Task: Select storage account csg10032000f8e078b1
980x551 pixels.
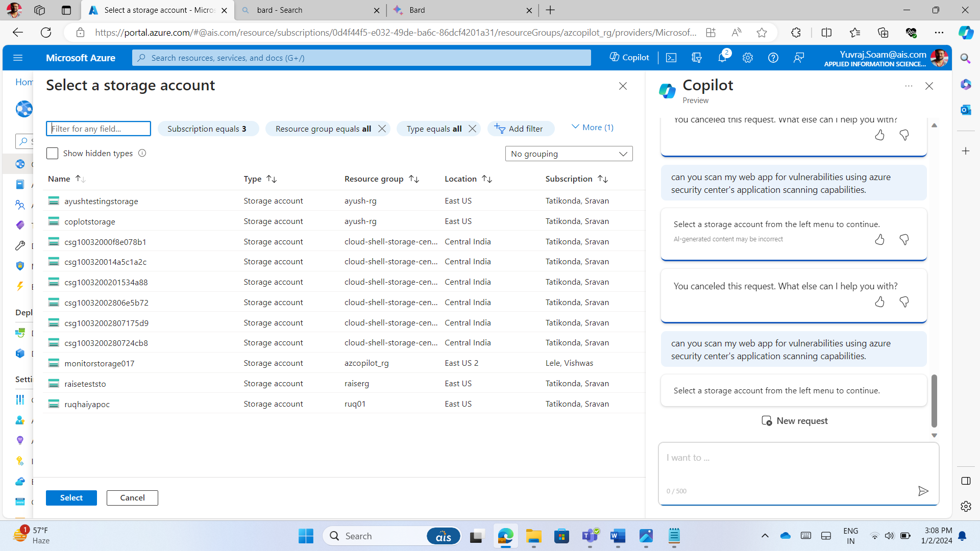Action: coord(344,241)
